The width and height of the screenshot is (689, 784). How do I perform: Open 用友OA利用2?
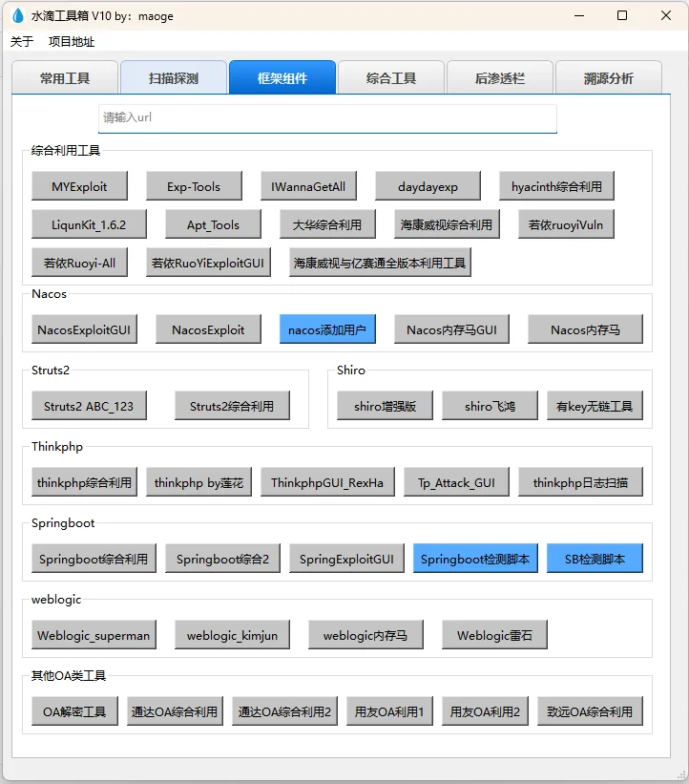(485, 711)
